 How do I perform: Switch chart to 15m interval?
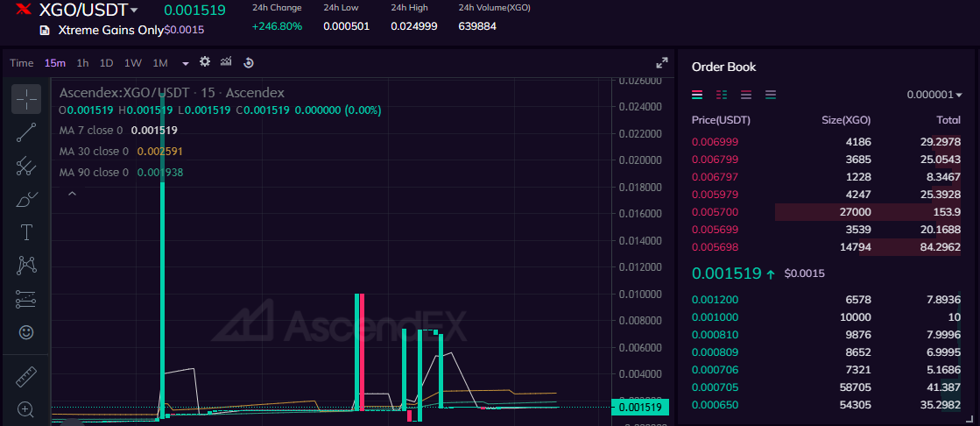(x=55, y=62)
